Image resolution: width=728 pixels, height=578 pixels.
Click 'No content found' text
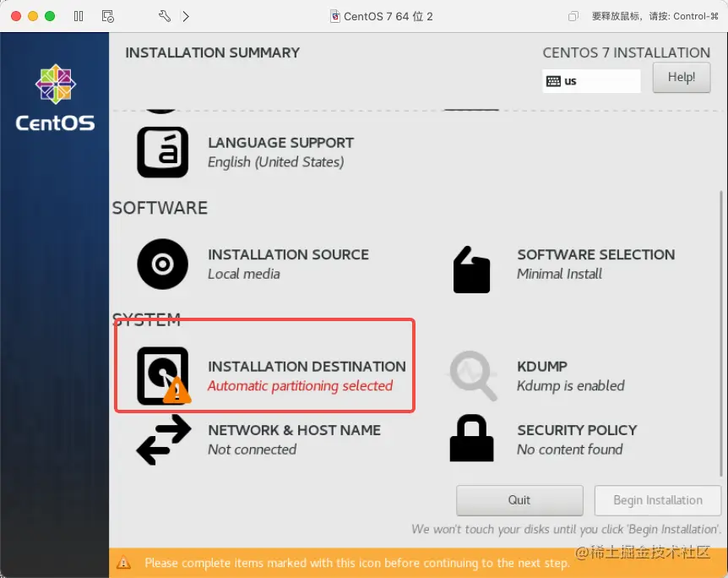pos(570,450)
